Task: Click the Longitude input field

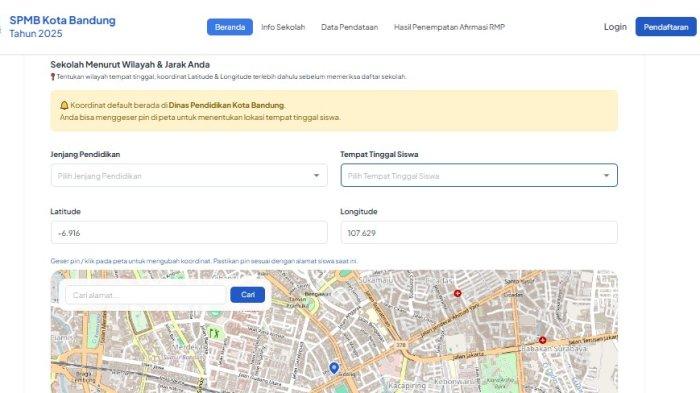Action: (479, 233)
